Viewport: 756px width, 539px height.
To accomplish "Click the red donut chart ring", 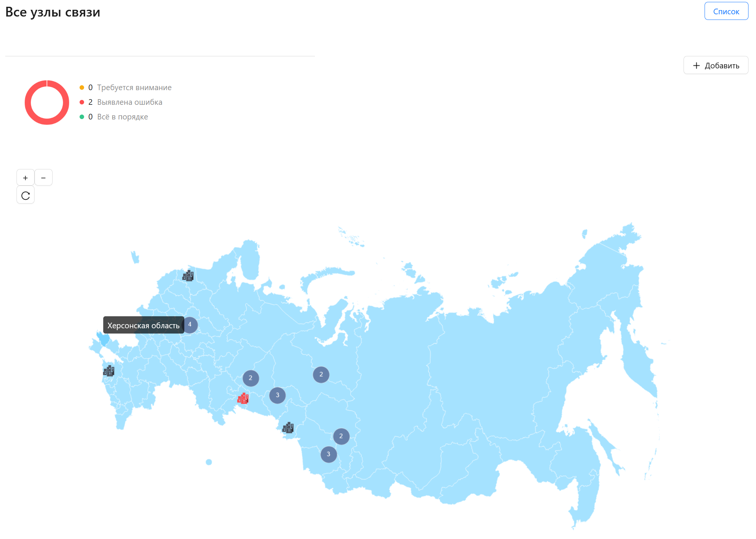I will point(27,103).
